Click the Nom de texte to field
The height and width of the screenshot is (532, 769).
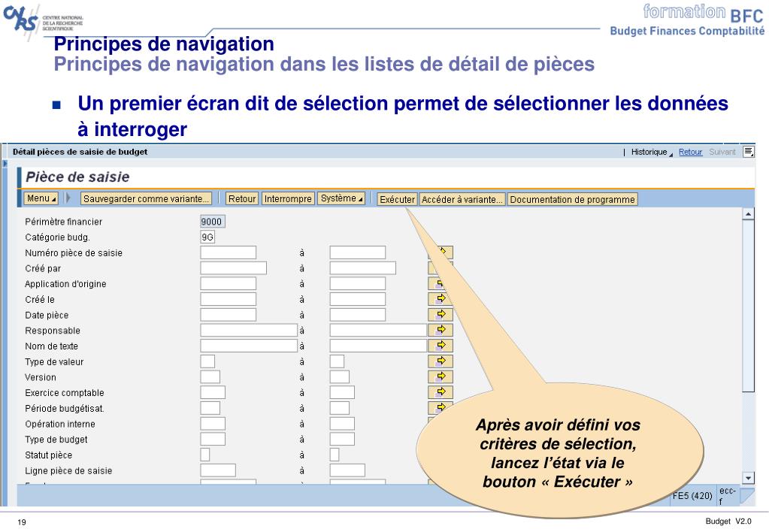point(378,346)
